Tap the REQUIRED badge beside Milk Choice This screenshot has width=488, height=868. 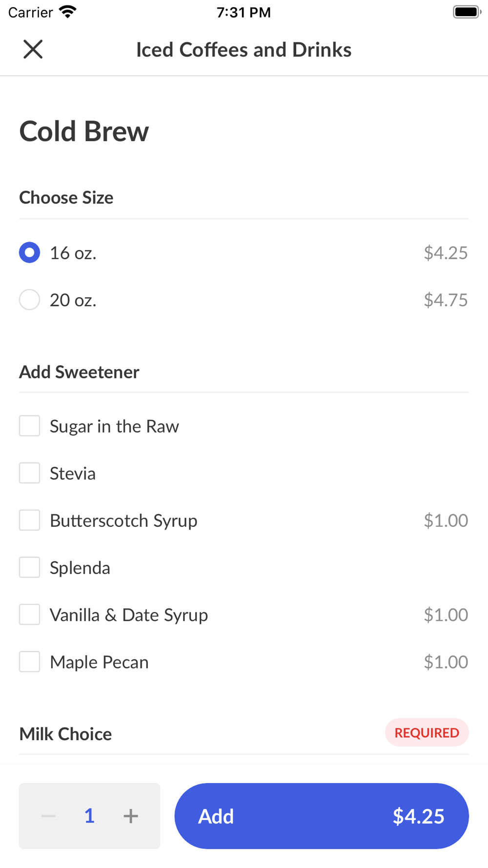pyautogui.click(x=427, y=732)
